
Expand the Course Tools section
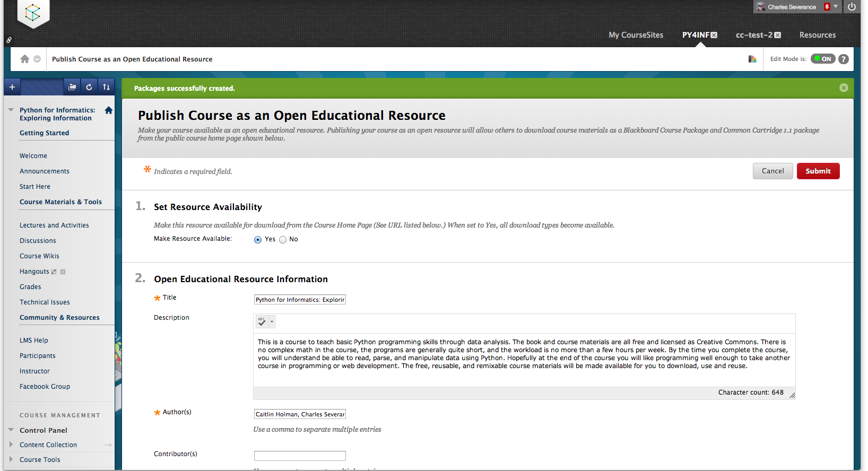point(11,459)
